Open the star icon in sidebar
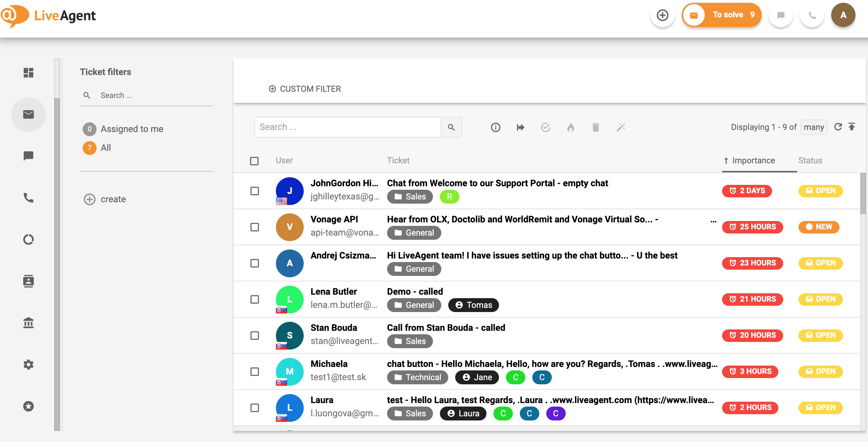The height and width of the screenshot is (442, 868). [x=28, y=406]
